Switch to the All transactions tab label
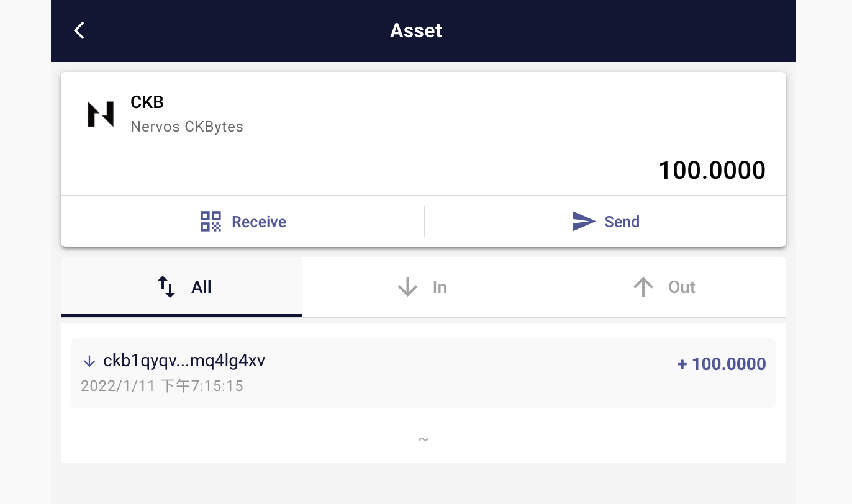The height and width of the screenshot is (504, 852). [x=201, y=287]
